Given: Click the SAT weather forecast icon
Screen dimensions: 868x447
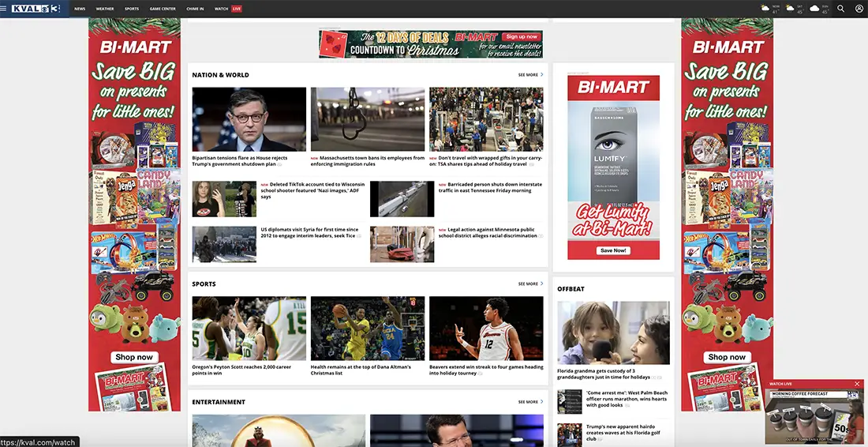Looking at the screenshot, I should coord(790,9).
